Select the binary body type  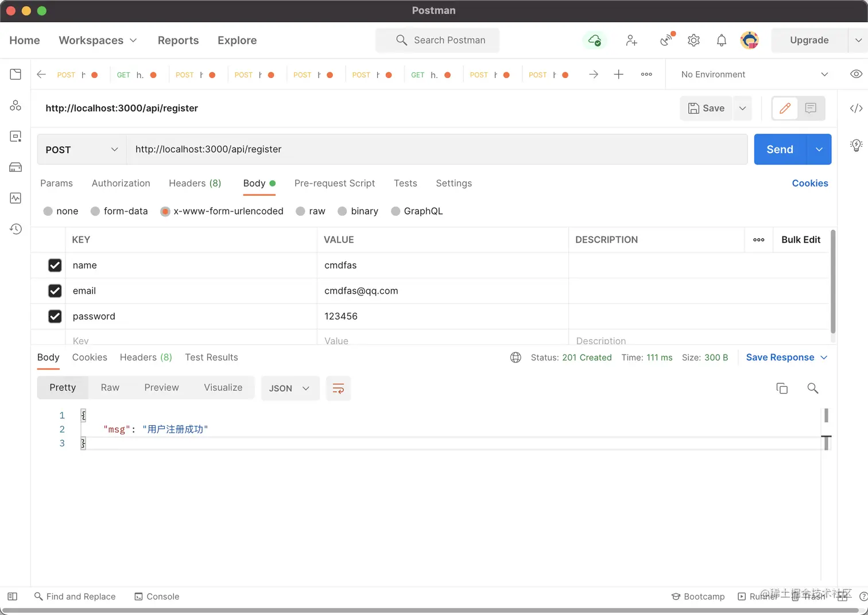(x=342, y=211)
